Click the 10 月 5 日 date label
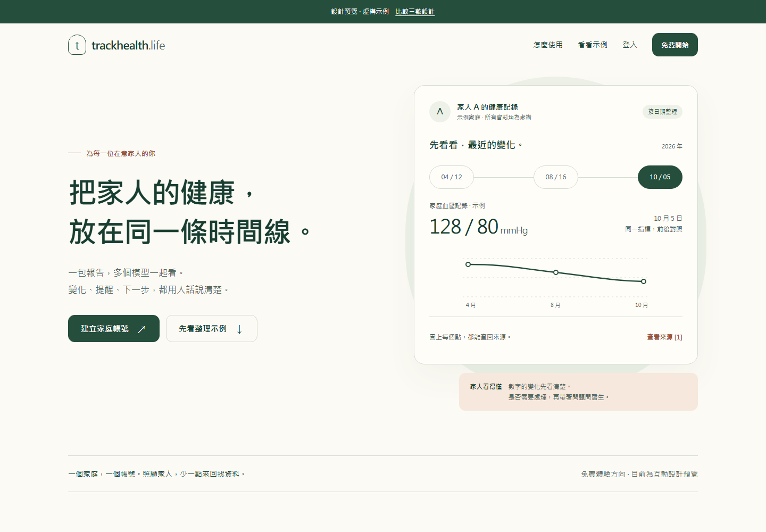The width and height of the screenshot is (766, 532). pos(668,219)
